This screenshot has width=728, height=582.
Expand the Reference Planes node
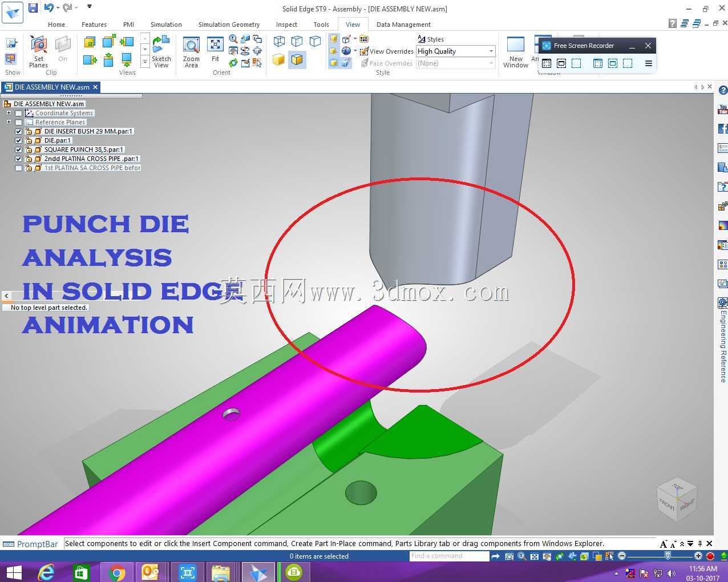(9, 122)
